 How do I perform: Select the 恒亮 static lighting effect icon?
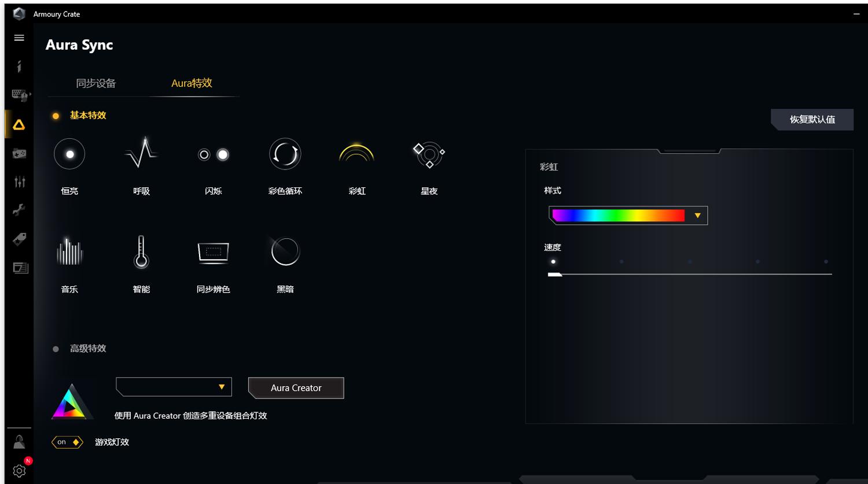coord(69,154)
